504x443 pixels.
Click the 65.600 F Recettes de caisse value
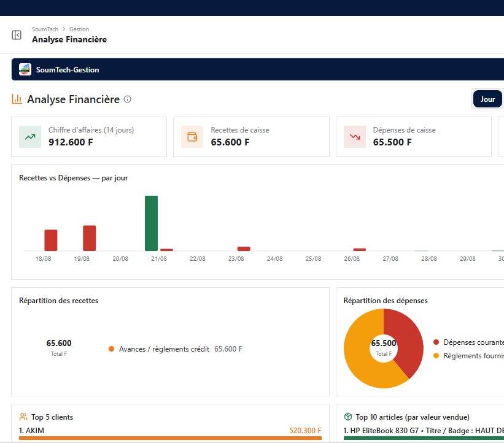[230, 142]
